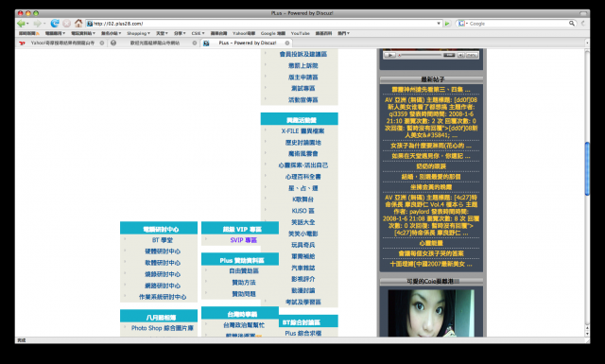This screenshot has width=605, height=364.
Task: Open the forward button history dropdown arrow
Action: point(44,24)
